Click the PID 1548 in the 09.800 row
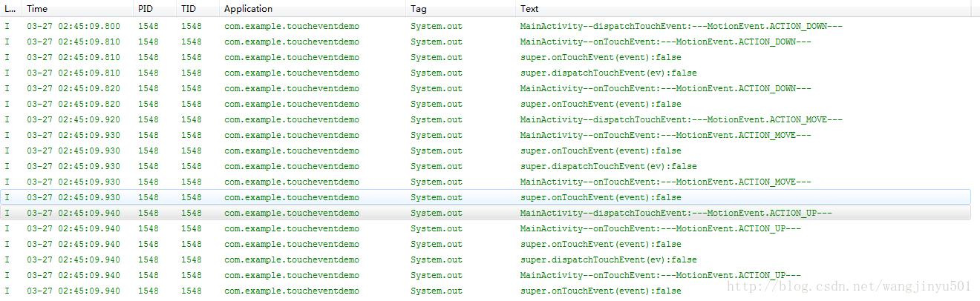980x301 pixels. pyautogui.click(x=148, y=26)
